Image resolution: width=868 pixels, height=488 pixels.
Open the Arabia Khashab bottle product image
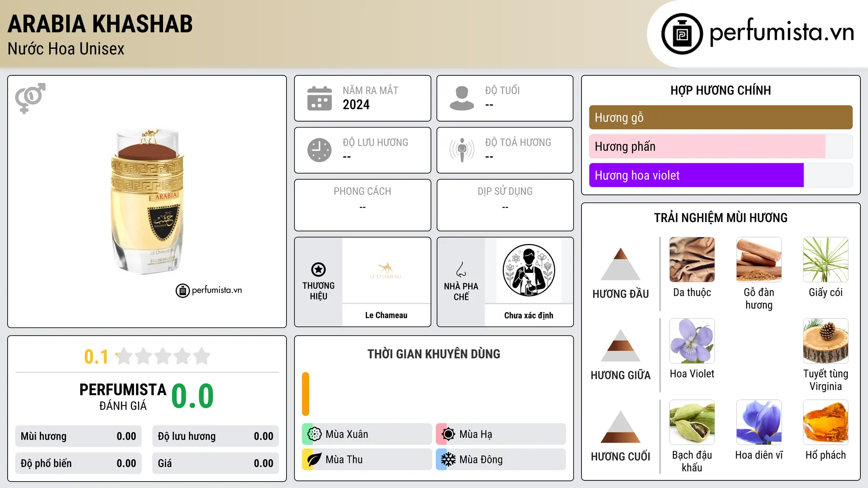pyautogui.click(x=147, y=202)
